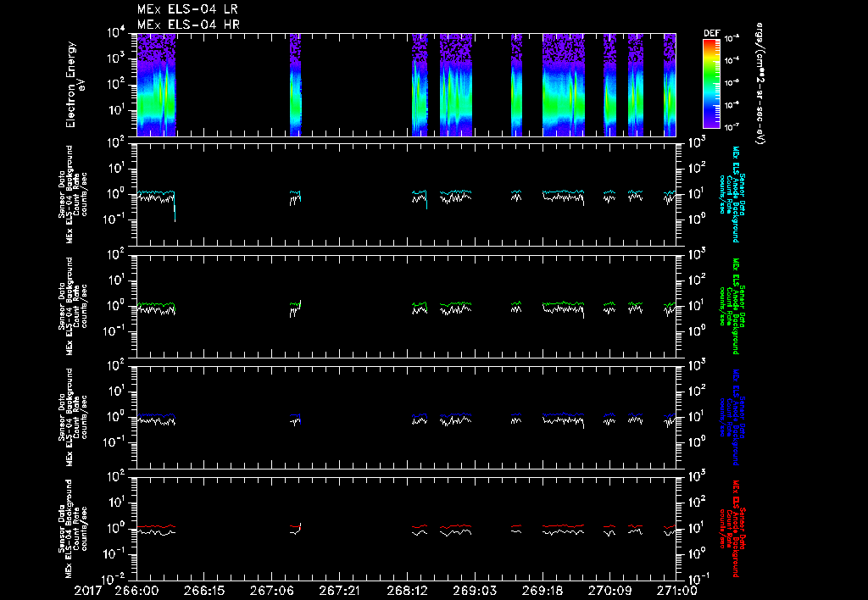Click the red trace segment at 269:18
The width and height of the screenshot is (868, 600).
(x=564, y=525)
